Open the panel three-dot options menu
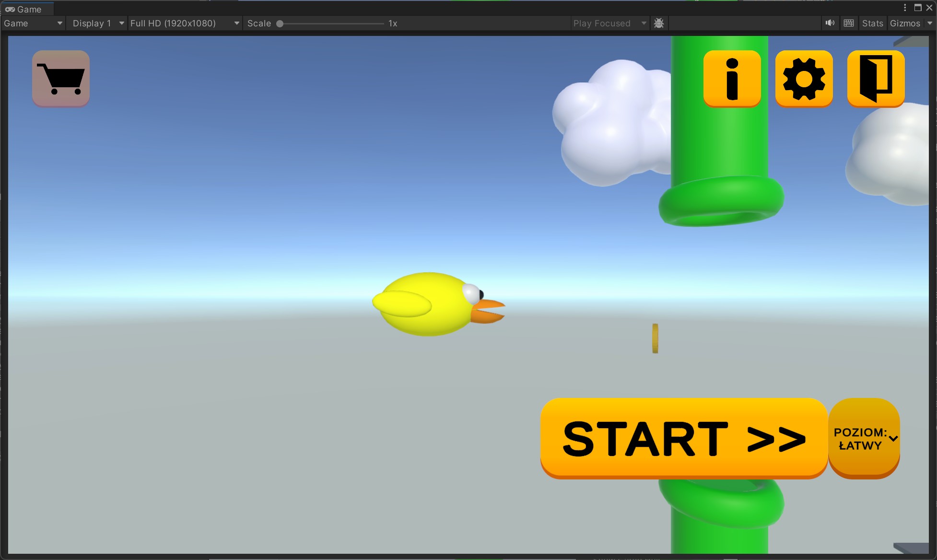Viewport: 937px width, 560px height. pyautogui.click(x=905, y=8)
